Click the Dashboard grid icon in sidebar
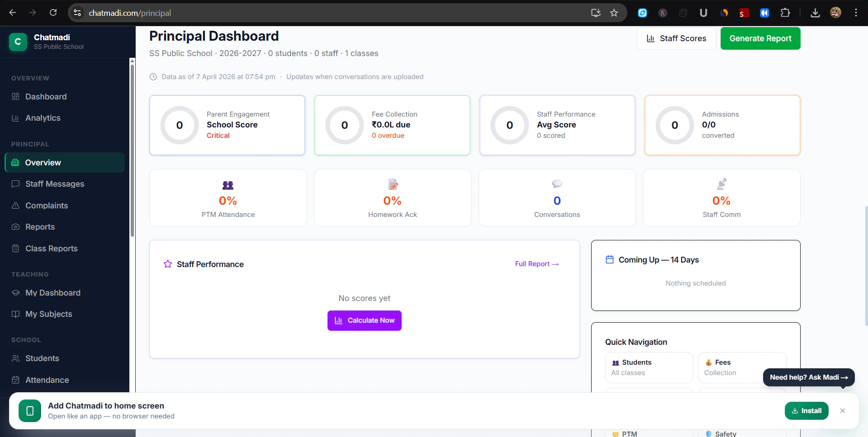 coord(16,97)
